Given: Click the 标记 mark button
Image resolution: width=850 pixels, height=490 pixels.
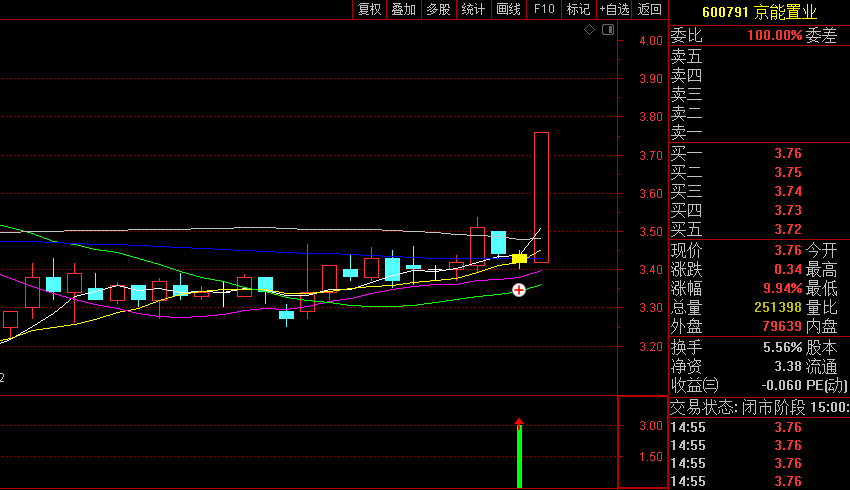Looking at the screenshot, I should 578,9.
